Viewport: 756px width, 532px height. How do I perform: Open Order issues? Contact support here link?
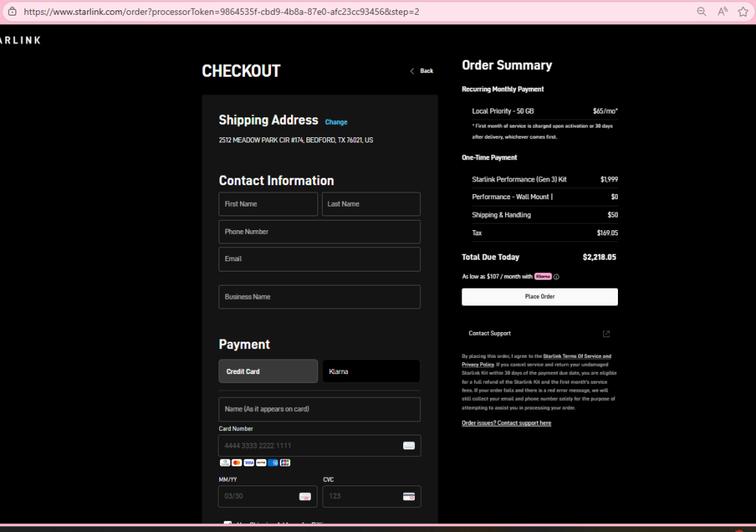coord(506,423)
